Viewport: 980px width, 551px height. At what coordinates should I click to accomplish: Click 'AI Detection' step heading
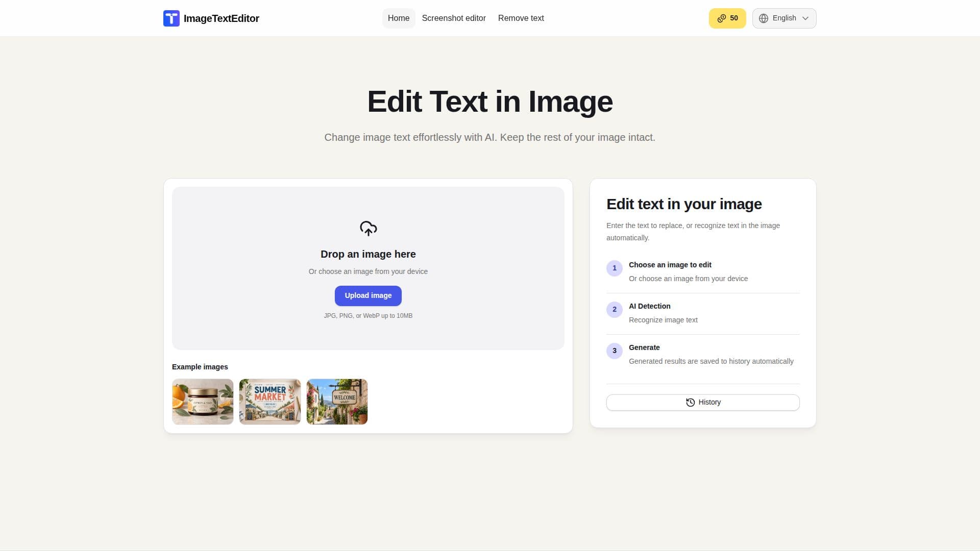coord(649,306)
